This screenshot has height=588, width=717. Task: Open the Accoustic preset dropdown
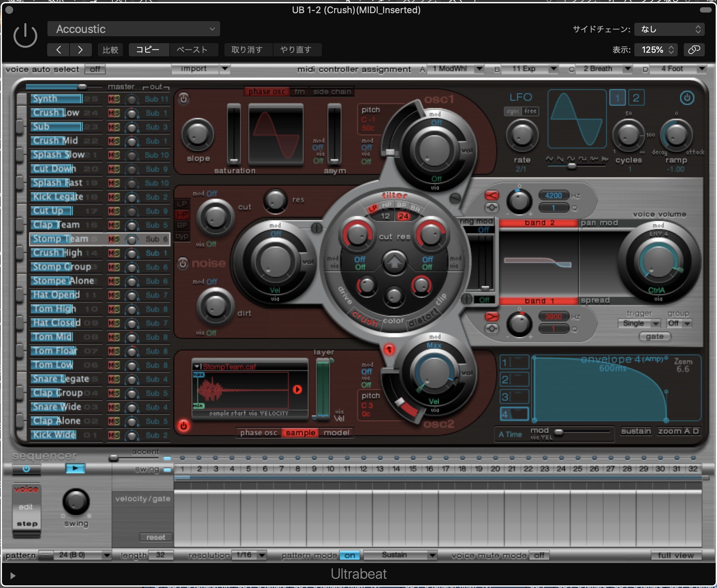134,29
